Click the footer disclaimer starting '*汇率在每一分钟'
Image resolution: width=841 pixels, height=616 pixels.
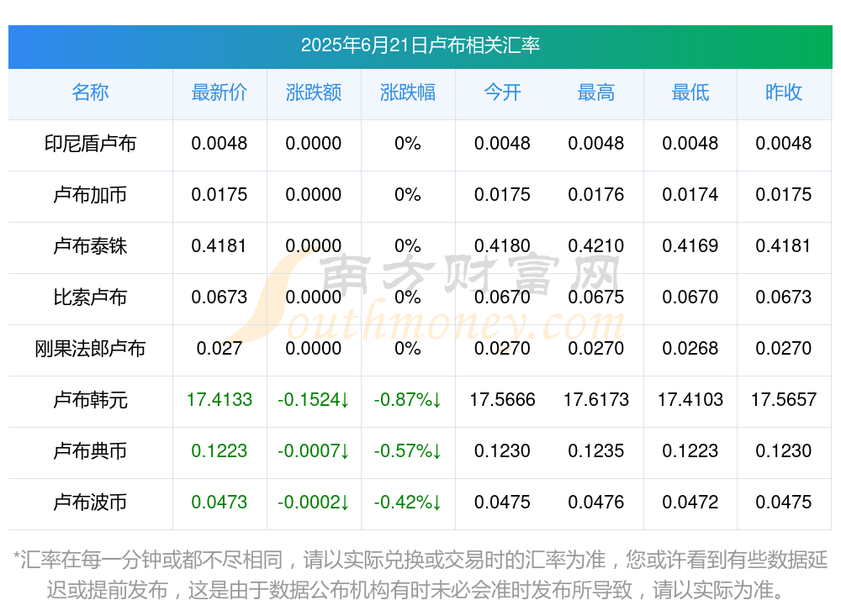420,576
